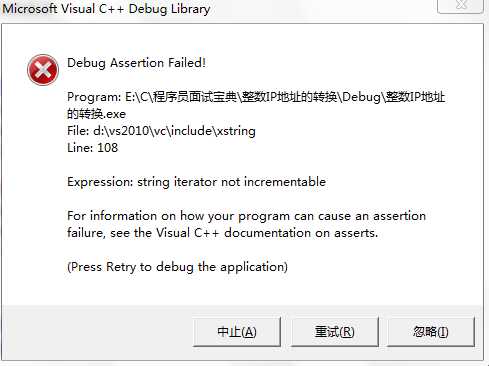Select the 'Debug Assertion Failed!' heading text
The width and height of the screenshot is (489, 366).
coord(136,63)
